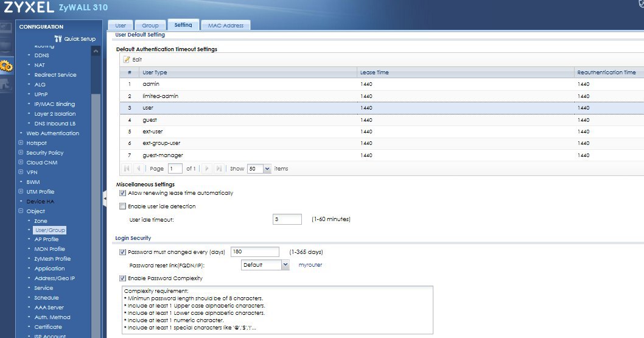Go to next page of table
The width and height of the screenshot is (644, 338).
tap(207, 169)
